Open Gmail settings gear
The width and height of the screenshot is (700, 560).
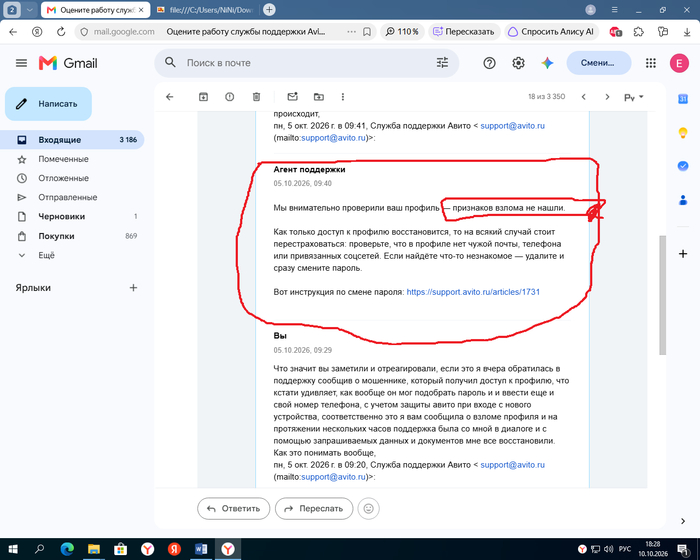[x=518, y=63]
